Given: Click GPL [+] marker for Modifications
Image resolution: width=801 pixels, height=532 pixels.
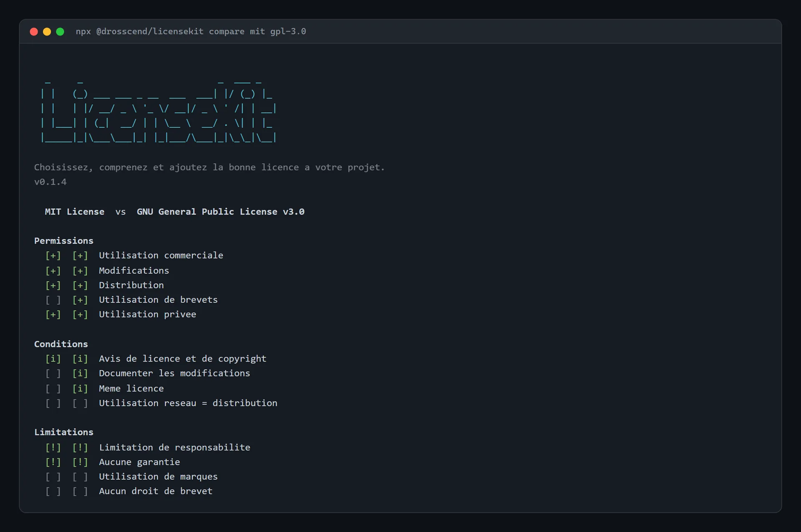Looking at the screenshot, I should pyautogui.click(x=80, y=271).
